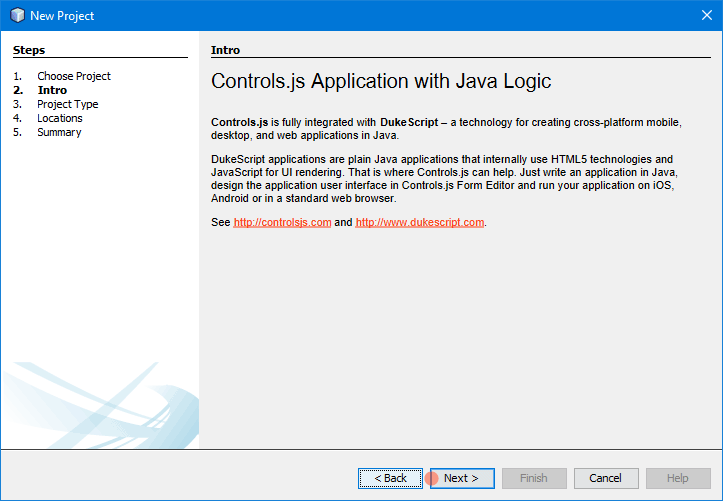Select the Locations step
Viewport: 723px width, 501px height.
click(x=60, y=118)
